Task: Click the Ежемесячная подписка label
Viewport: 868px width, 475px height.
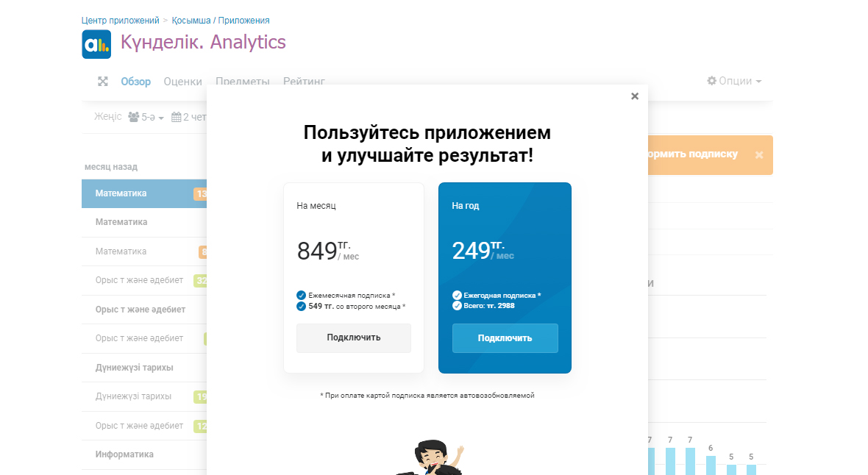Action: click(352, 295)
